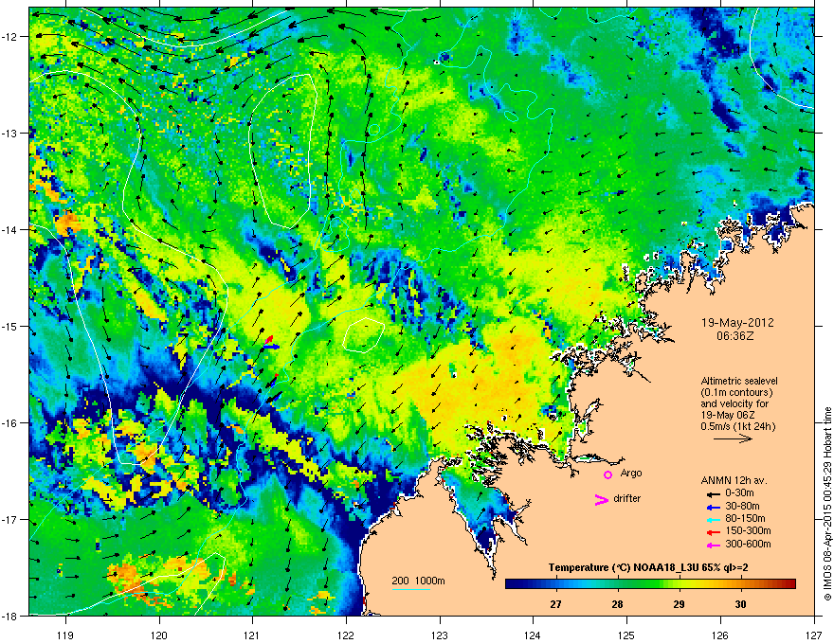Viewport: 834px width, 644px height.
Task: Click latitude label -17 on left axis
Action: pos(10,520)
